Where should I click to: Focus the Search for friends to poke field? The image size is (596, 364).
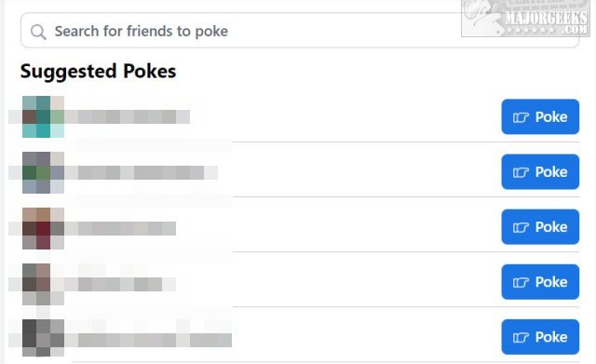(x=300, y=31)
